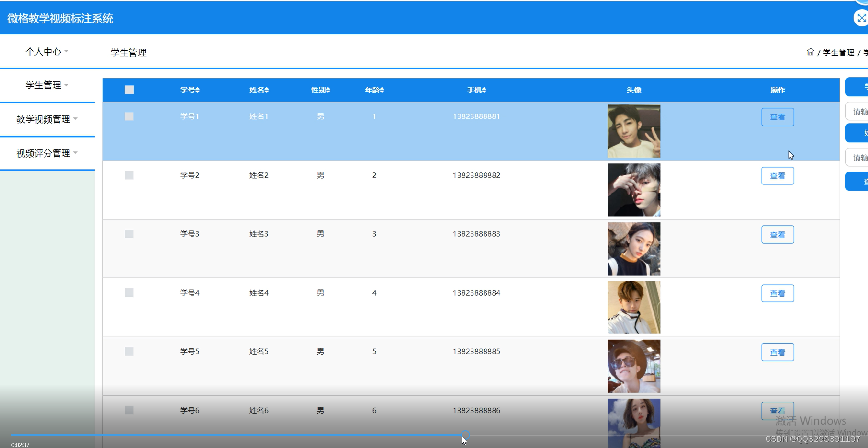Click 学号2 cell
Viewport: 868px width, 448px height.
[190, 175]
